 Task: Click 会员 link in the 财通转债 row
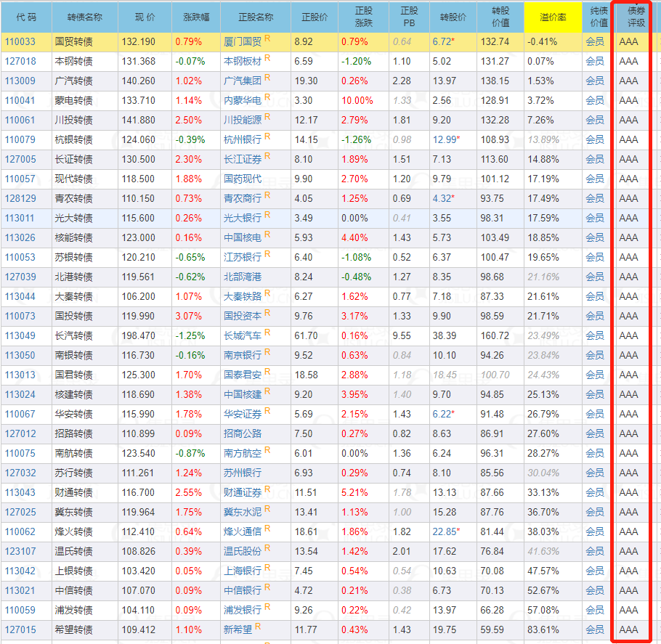(595, 493)
